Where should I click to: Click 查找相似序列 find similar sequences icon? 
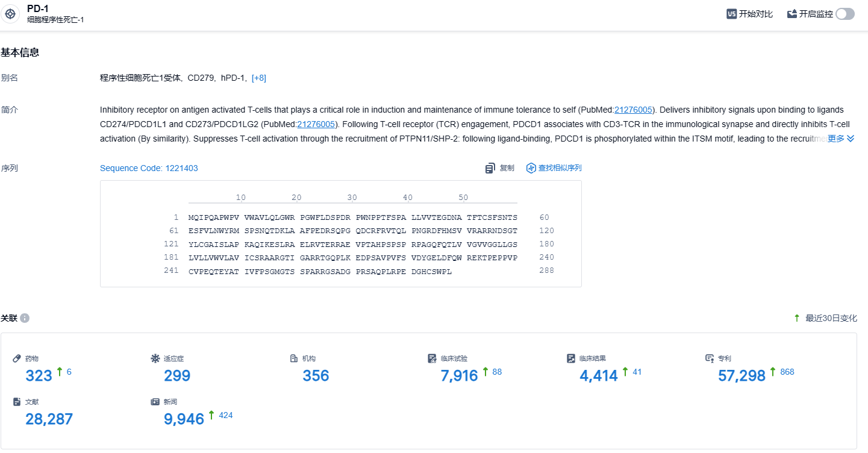[531, 168]
